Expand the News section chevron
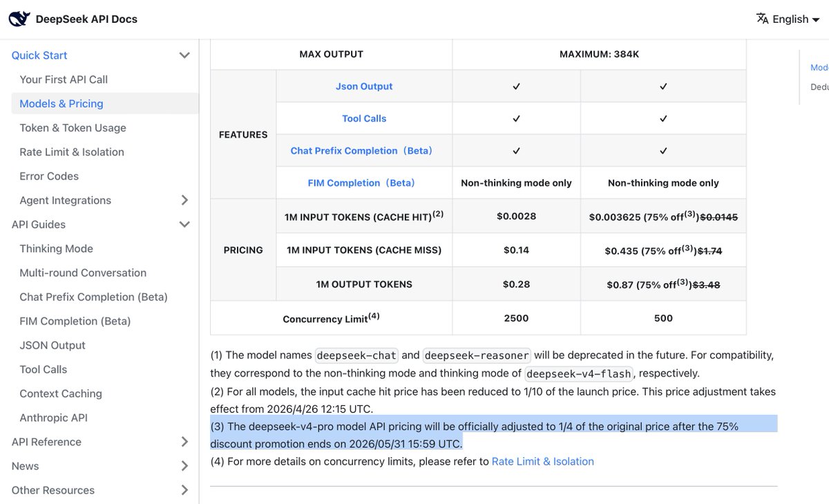 coord(184,466)
